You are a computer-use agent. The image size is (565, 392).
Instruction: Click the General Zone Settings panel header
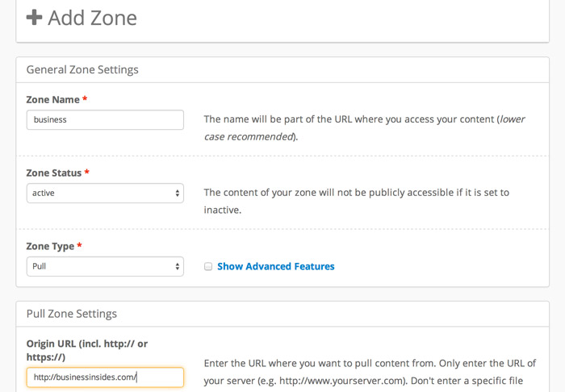[82, 69]
